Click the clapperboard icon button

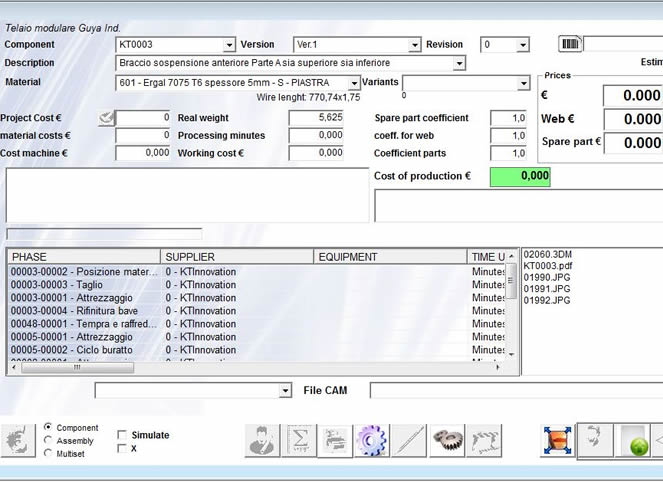pyautogui.click(x=485, y=441)
